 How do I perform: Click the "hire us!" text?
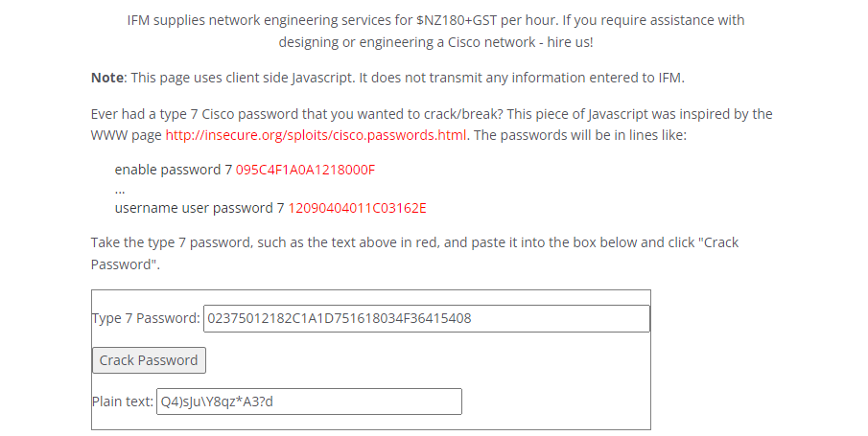578,42
